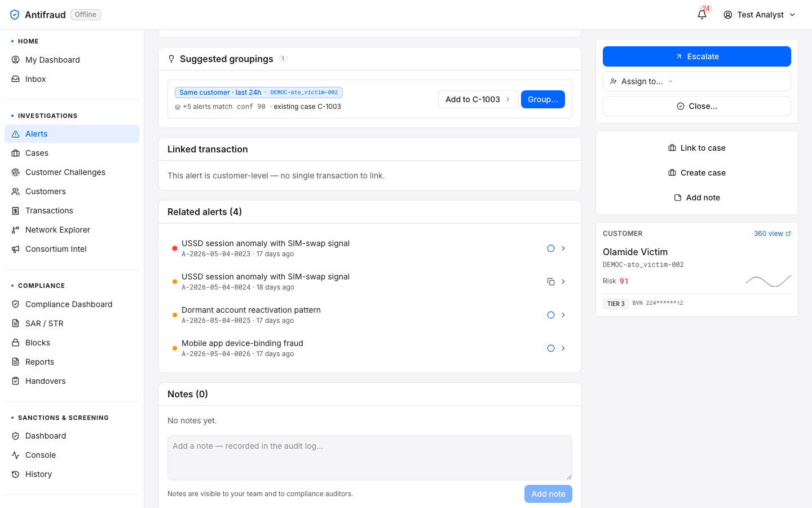
Task: Click the Sanctions Dashboard shield icon
Action: point(16,436)
